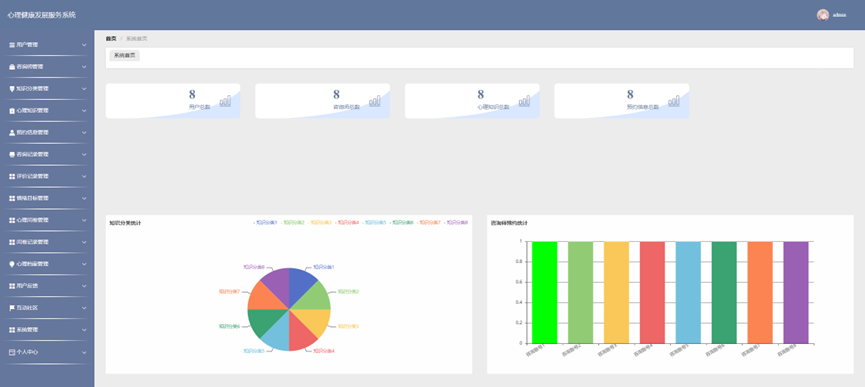Screen dimensions: 865x387
Task: Toggle 知识分类3 in the pie legend
Action: (320, 223)
